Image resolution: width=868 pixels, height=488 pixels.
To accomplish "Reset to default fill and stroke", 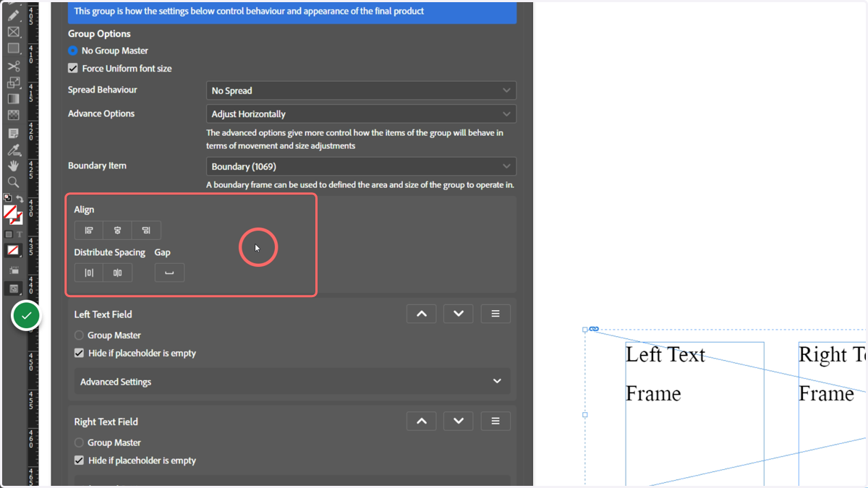I will pyautogui.click(x=7, y=197).
